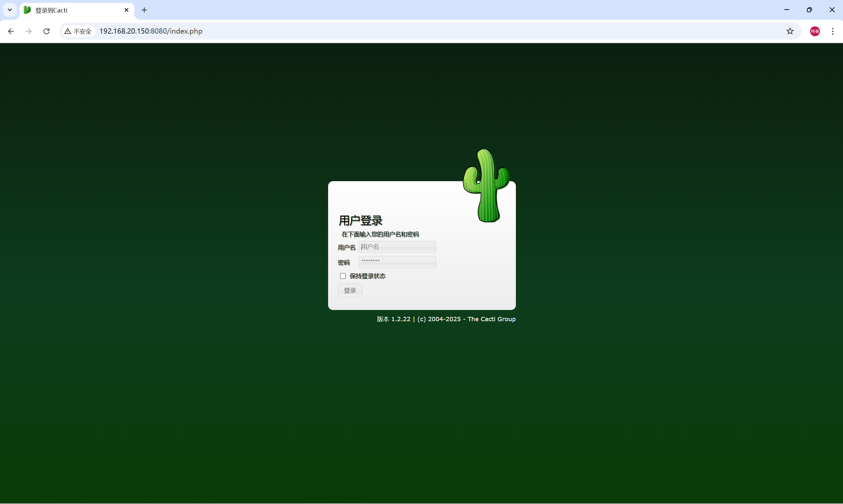
Task: Click the Cacti cactus logo
Action: point(486,185)
